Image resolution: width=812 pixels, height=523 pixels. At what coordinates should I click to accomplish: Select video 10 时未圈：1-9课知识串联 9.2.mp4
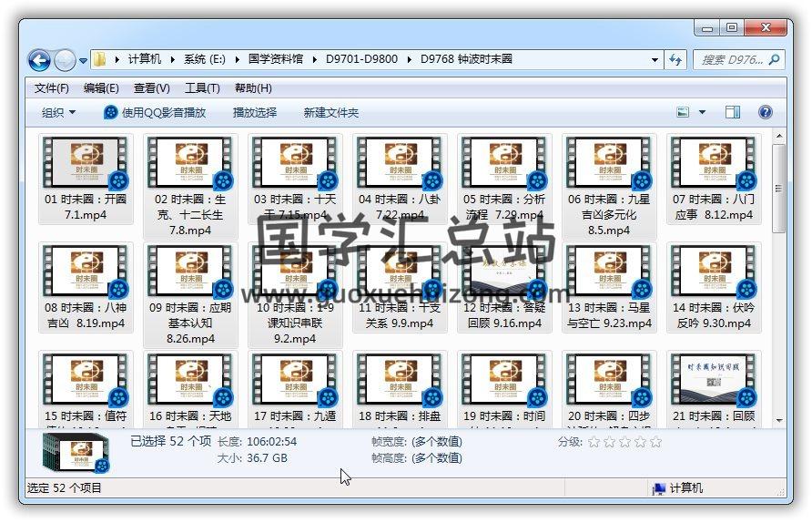[x=295, y=295]
